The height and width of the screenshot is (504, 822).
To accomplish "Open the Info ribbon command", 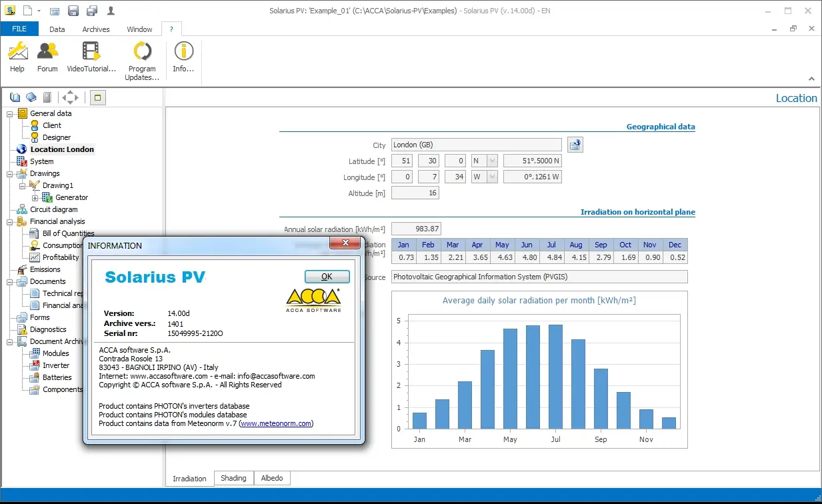I will pyautogui.click(x=183, y=57).
